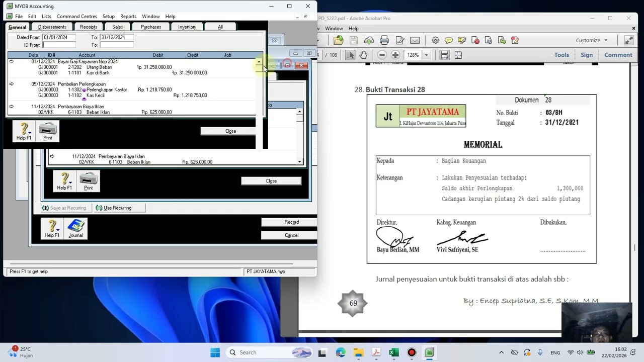This screenshot has width=644, height=362.
Task: Open the Acrobat zoom percentage dropdown
Action: click(426, 55)
